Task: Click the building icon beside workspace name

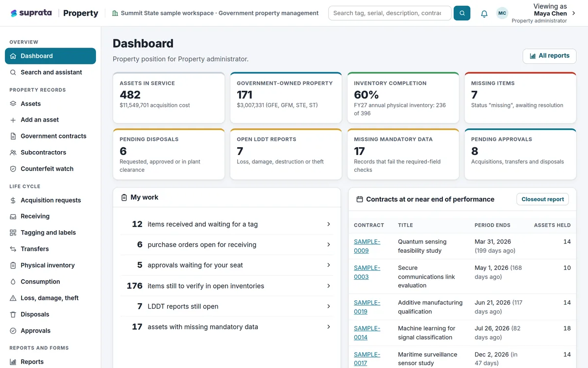Action: click(115, 13)
